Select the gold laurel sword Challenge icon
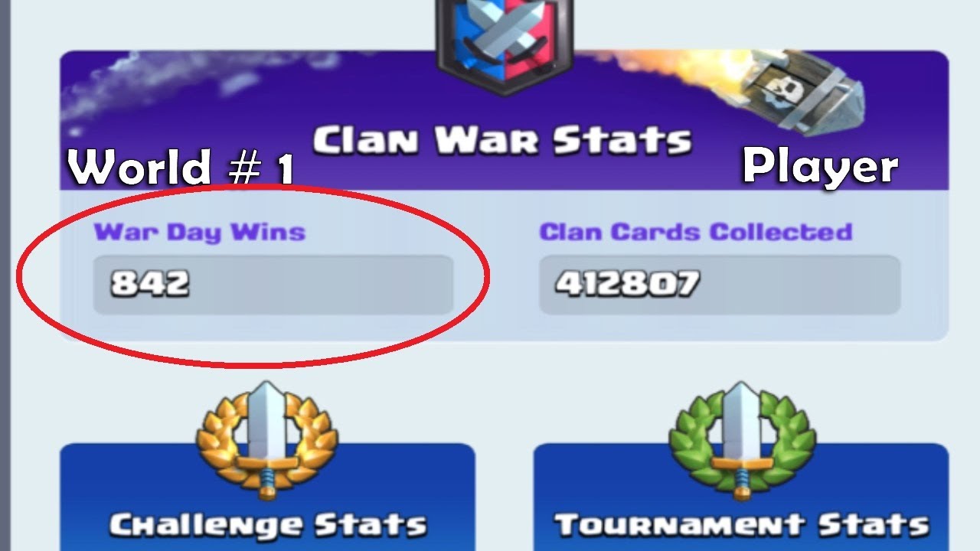Screen dimensions: 980x551 click(x=266, y=442)
